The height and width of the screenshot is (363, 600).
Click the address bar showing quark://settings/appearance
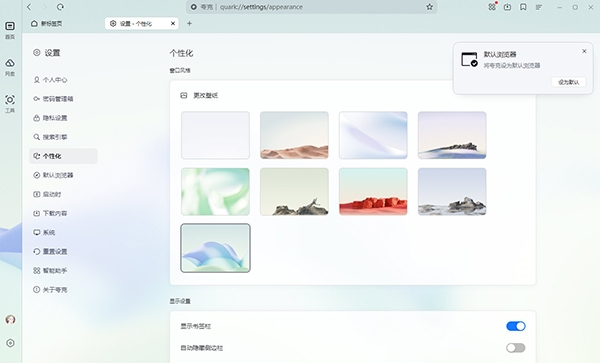[311, 7]
